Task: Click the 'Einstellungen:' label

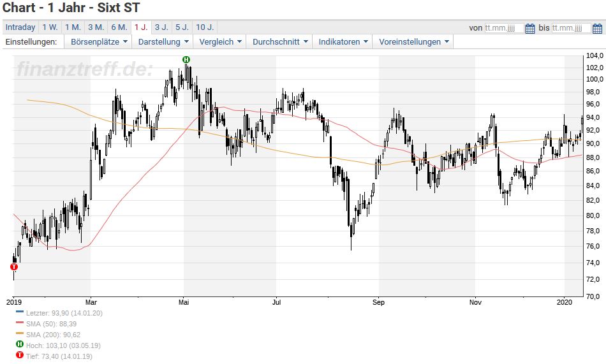Action: [31, 41]
